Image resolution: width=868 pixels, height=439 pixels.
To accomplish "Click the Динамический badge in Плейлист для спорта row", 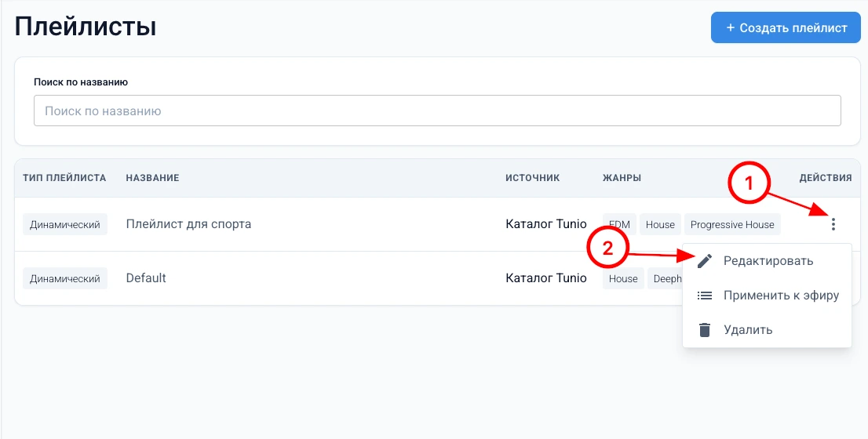I will tap(64, 224).
